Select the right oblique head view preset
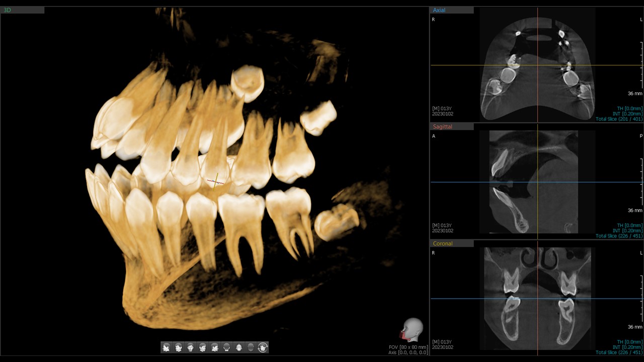The height and width of the screenshot is (362, 644). pos(179,347)
